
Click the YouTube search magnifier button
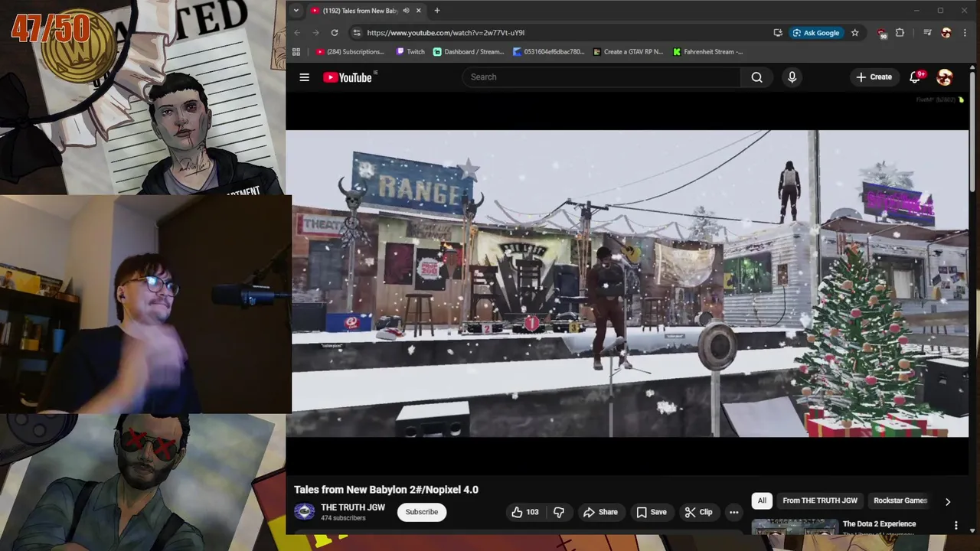click(756, 77)
